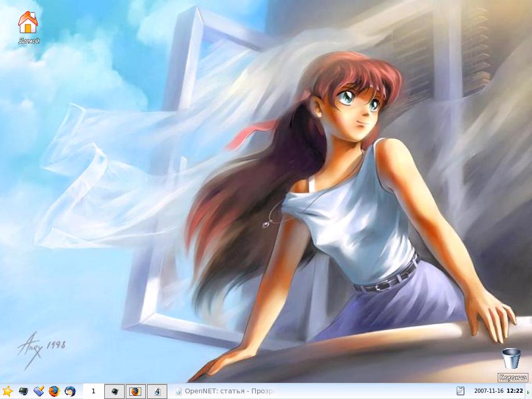Launch the terminal monitor icon in panel
Screen dimensions: 532x399
(23, 391)
